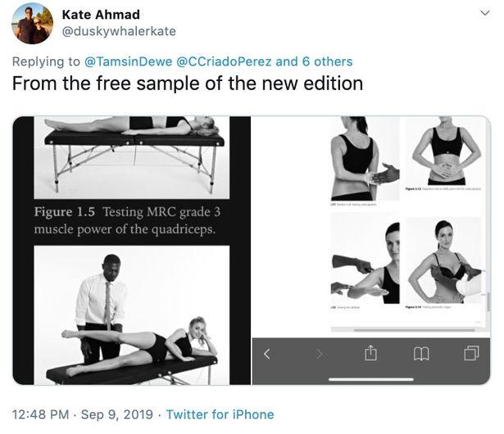Tap the Safari forward arrow icon
This screenshot has height=434, width=504.
click(x=319, y=354)
